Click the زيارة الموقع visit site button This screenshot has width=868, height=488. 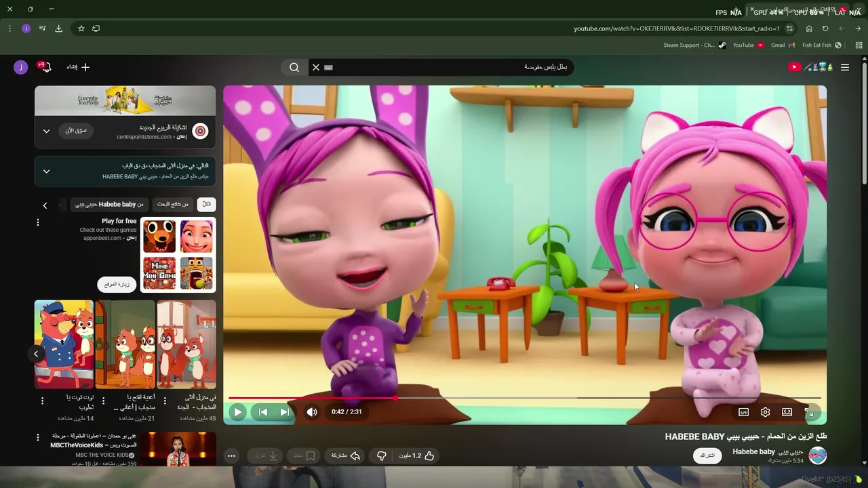117,284
